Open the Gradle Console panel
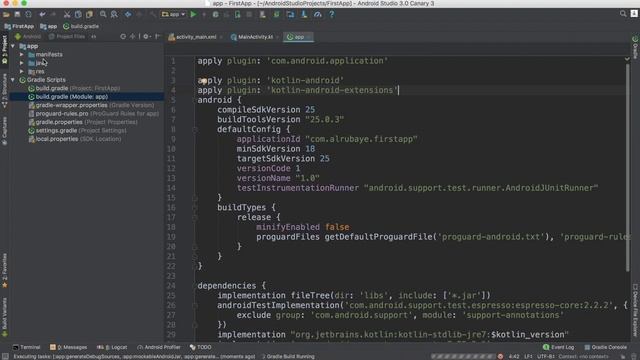Screen dimensions: 640x360 click(x=605, y=347)
